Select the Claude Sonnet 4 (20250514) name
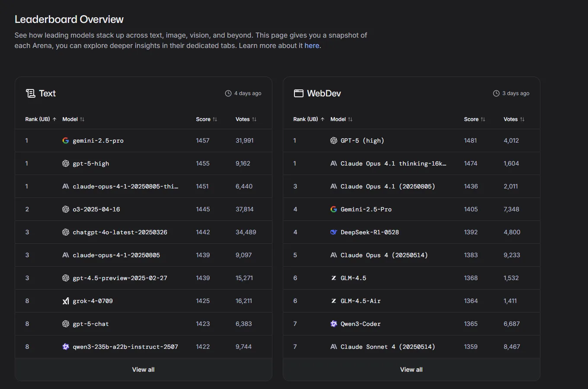Screen dimensions: 588x389 pyautogui.click(x=388, y=347)
